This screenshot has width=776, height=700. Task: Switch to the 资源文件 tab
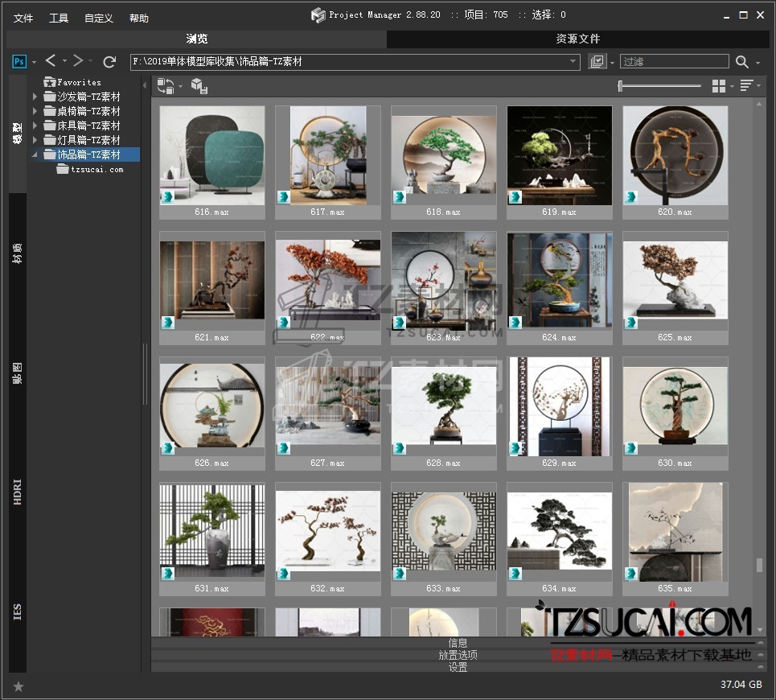point(577,39)
